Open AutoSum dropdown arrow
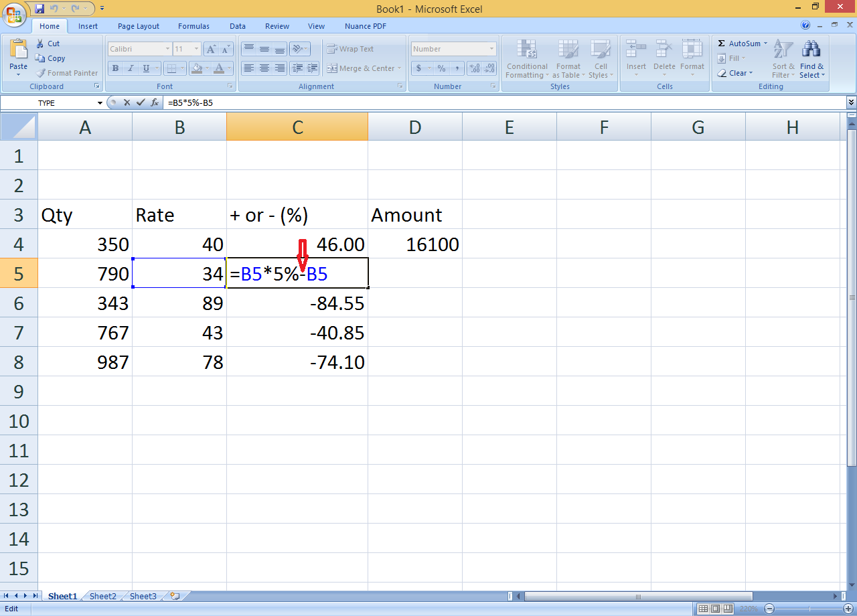This screenshot has width=857, height=616. coord(766,44)
